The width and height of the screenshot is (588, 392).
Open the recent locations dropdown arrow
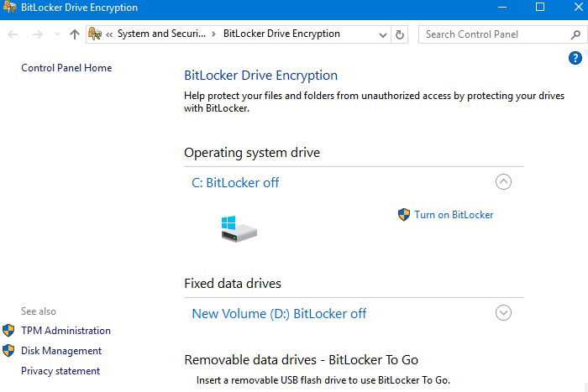pyautogui.click(x=57, y=34)
